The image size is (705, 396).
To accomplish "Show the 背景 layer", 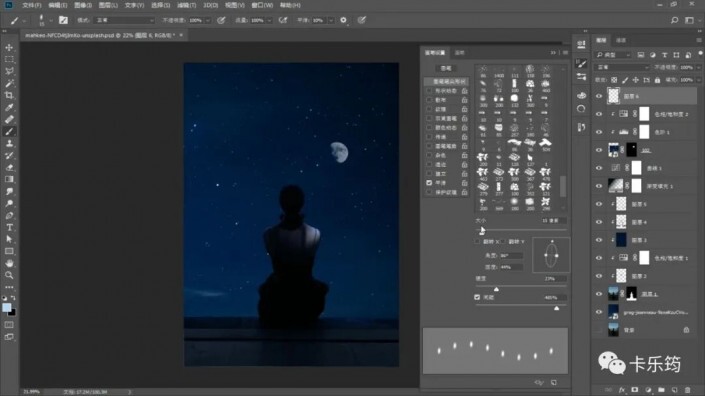I will point(599,330).
